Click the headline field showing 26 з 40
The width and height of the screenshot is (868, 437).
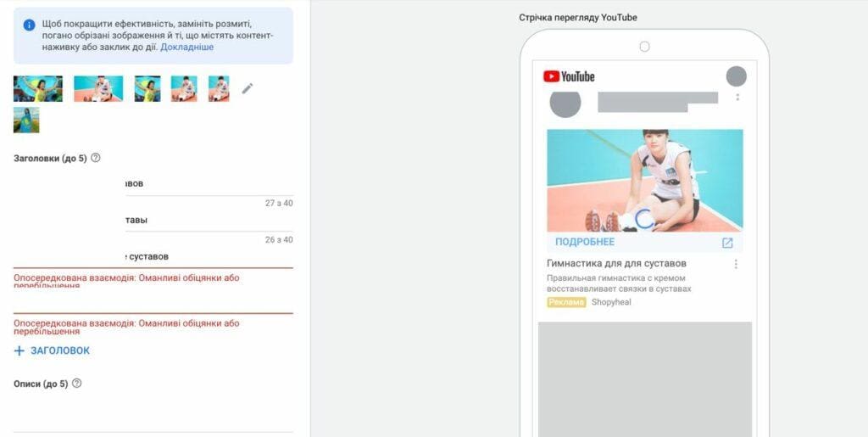(153, 221)
